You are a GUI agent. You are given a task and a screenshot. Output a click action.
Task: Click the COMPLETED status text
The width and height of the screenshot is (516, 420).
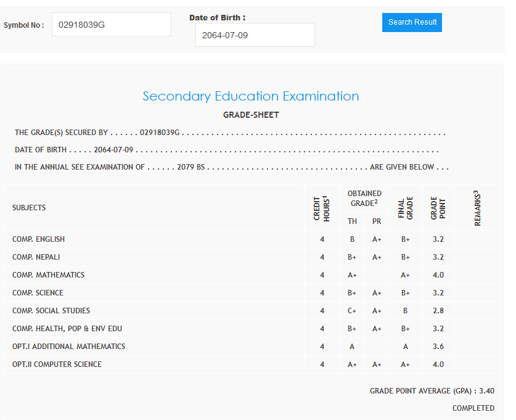[473, 408]
